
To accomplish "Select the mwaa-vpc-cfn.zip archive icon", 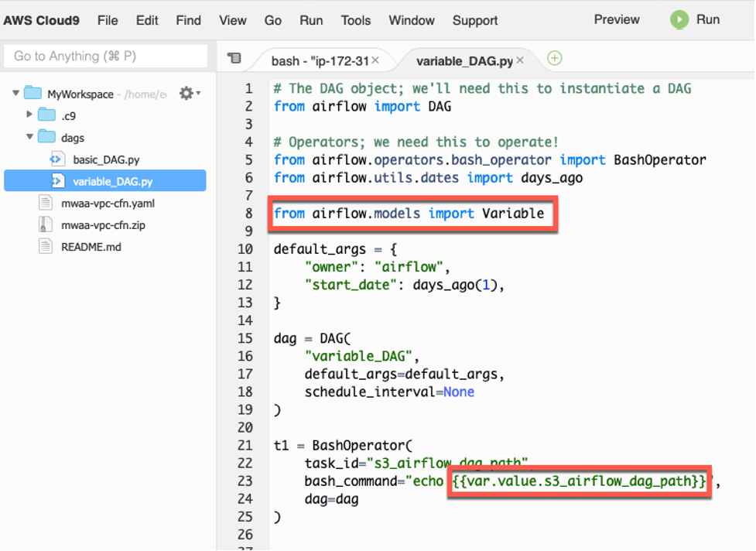I will (45, 225).
